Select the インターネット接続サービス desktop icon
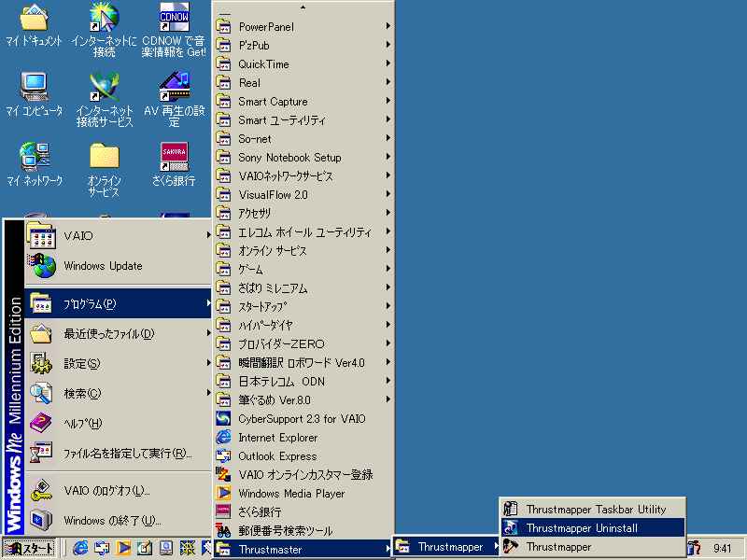747x560 pixels. click(x=105, y=99)
